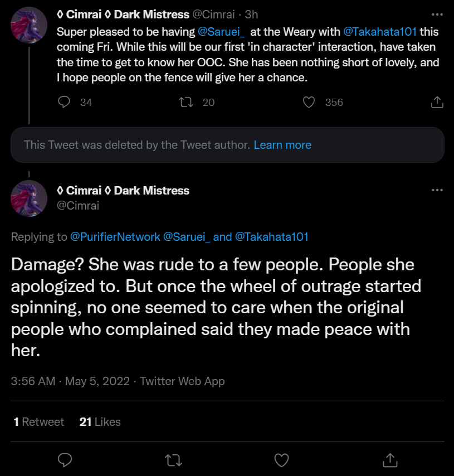Open @Takahata101 in Replying to line

(x=272, y=237)
